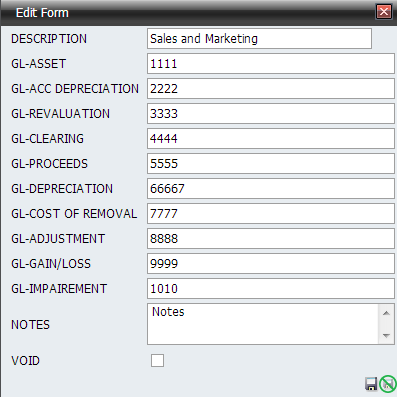
Task: Save the form using the floppy disk icon
Action: coord(371,384)
